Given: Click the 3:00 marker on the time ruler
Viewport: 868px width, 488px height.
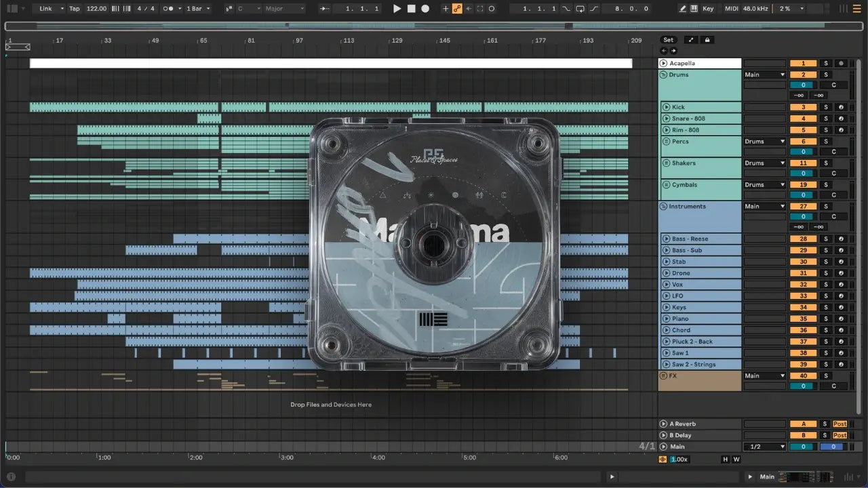Looking at the screenshot, I should (287, 457).
